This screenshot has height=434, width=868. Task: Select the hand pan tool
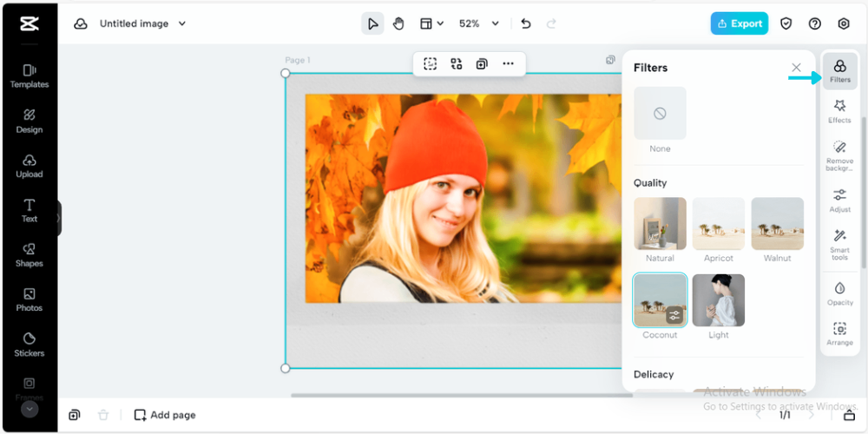(398, 23)
